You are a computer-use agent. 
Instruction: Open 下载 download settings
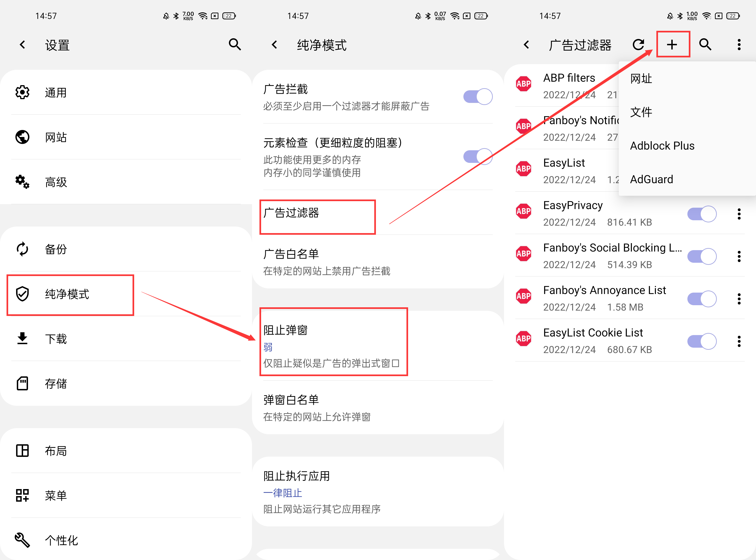click(x=126, y=339)
